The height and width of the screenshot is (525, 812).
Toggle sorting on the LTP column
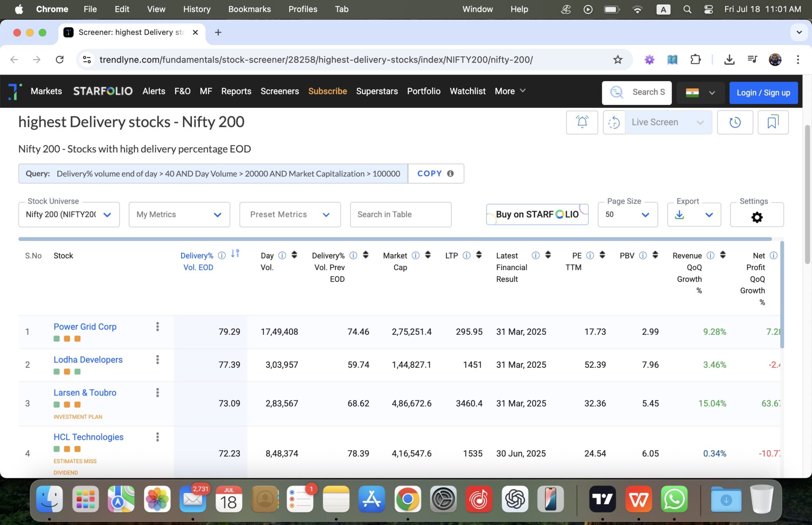[x=479, y=256]
